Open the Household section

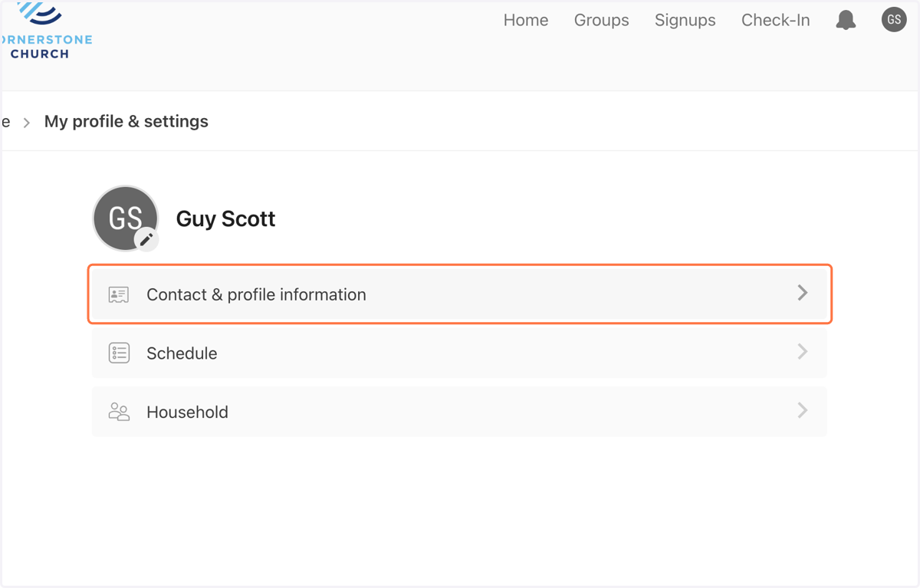460,412
